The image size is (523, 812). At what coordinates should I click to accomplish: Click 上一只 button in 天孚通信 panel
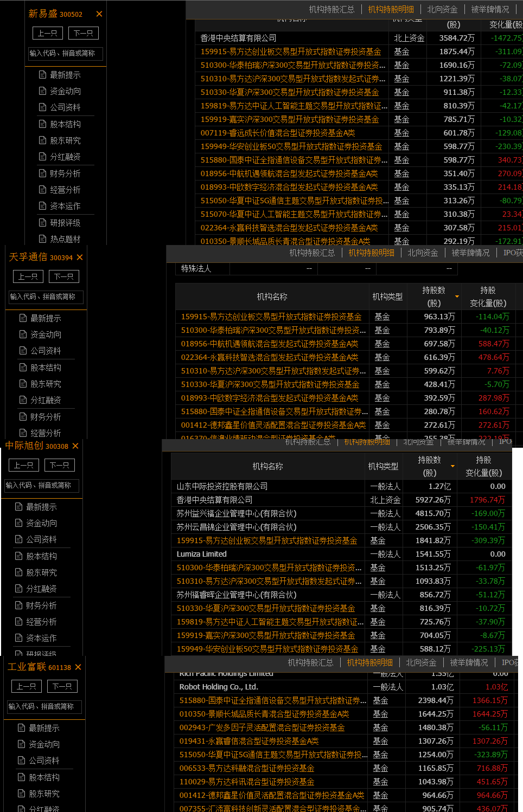pyautogui.click(x=28, y=276)
